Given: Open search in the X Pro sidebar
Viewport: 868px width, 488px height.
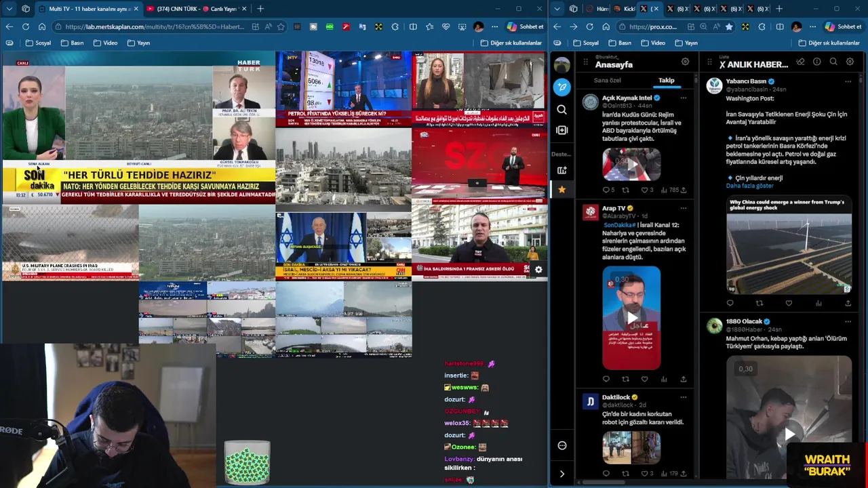Looking at the screenshot, I should point(561,109).
